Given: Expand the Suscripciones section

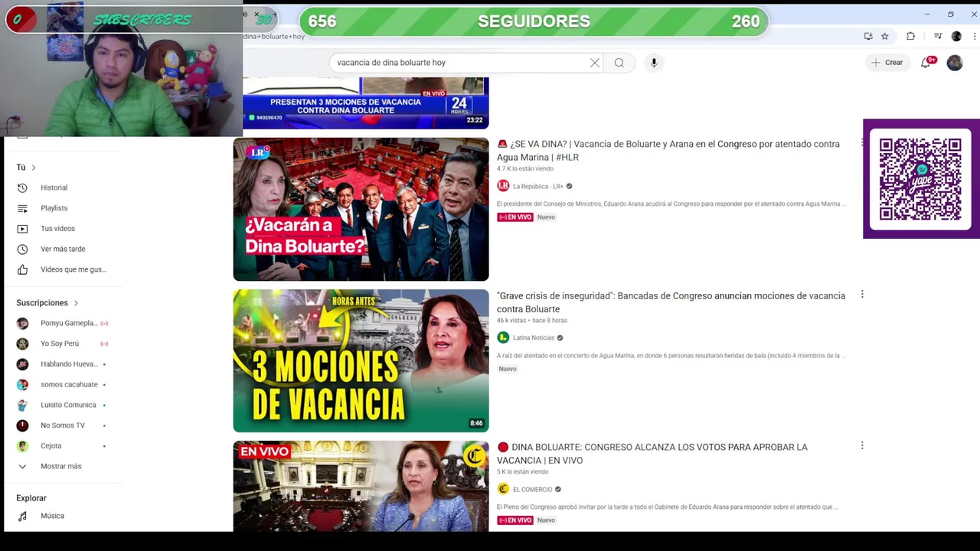Looking at the screenshot, I should pos(47,303).
